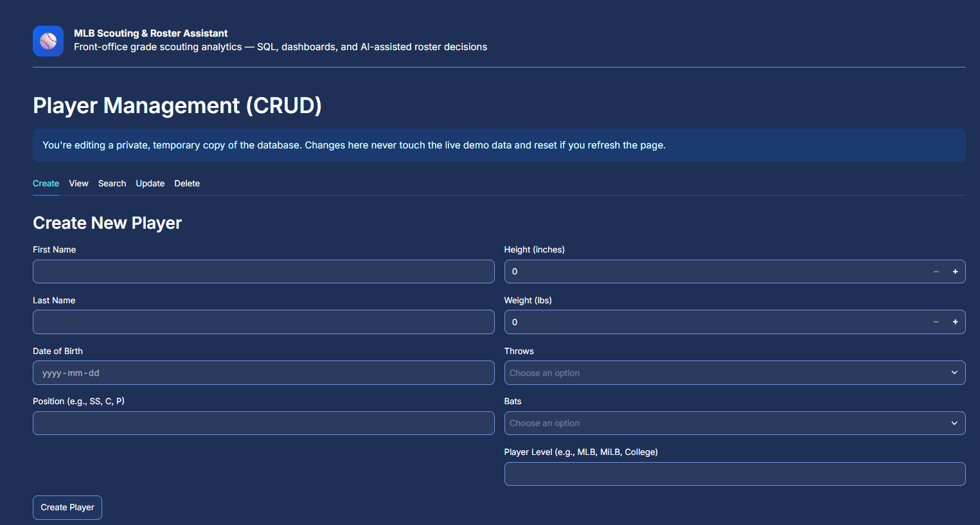Focus the Position input field
This screenshot has width=980, height=525.
(x=263, y=423)
